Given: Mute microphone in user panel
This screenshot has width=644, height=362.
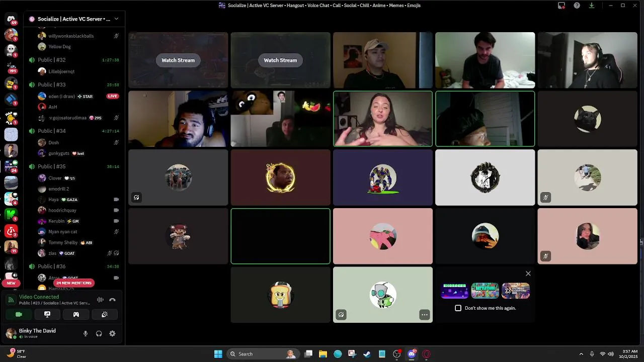Looking at the screenshot, I should click(86, 333).
